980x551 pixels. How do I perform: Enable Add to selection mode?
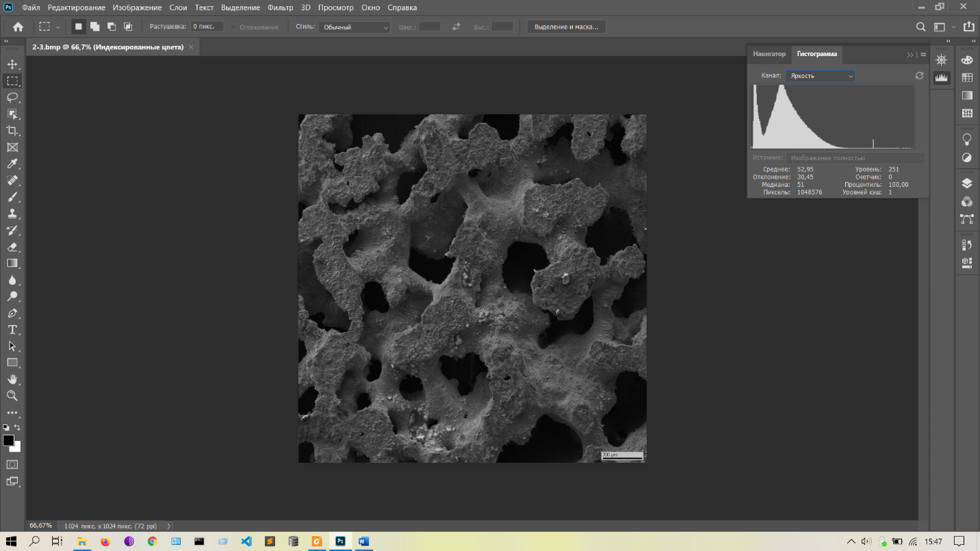pos(94,27)
